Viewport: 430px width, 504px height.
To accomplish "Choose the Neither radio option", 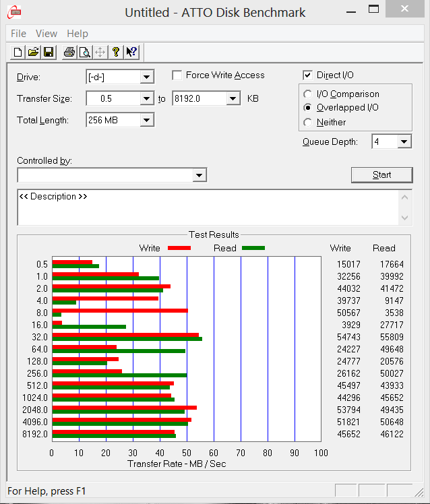I will tap(308, 123).
